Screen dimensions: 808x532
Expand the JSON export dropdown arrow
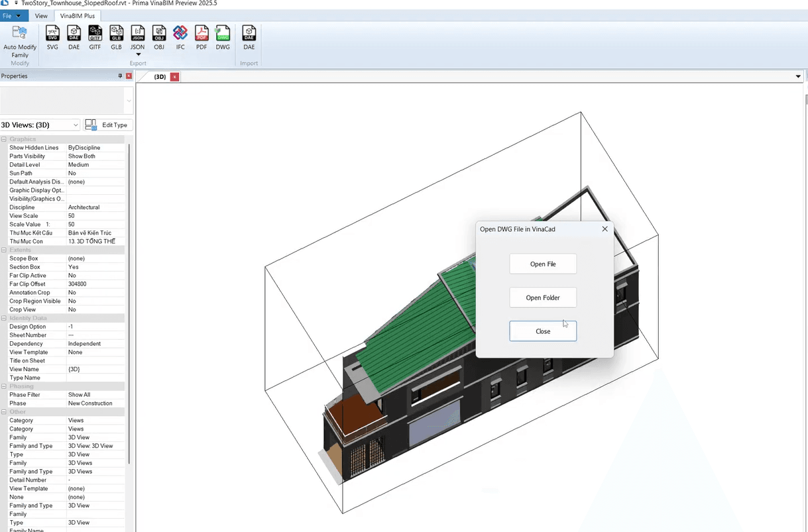click(x=138, y=55)
